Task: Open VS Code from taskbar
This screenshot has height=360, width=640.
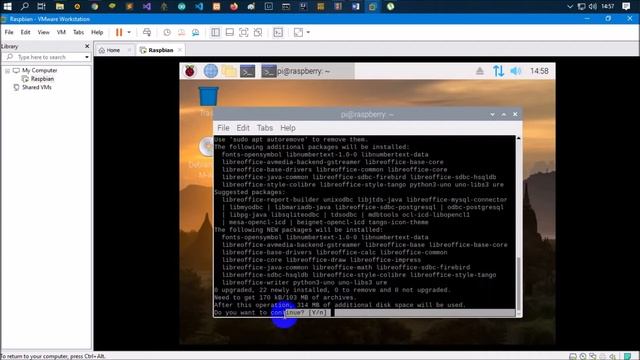Action: [x=199, y=6]
